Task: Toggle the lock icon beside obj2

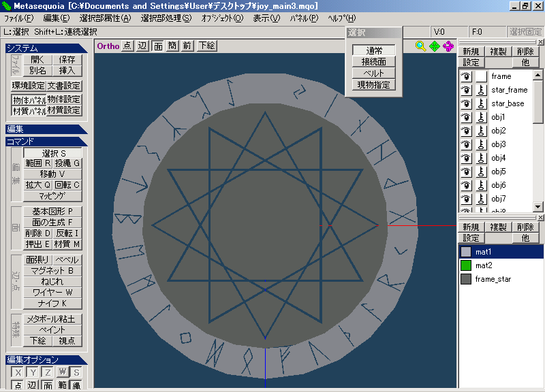Action: click(x=482, y=131)
